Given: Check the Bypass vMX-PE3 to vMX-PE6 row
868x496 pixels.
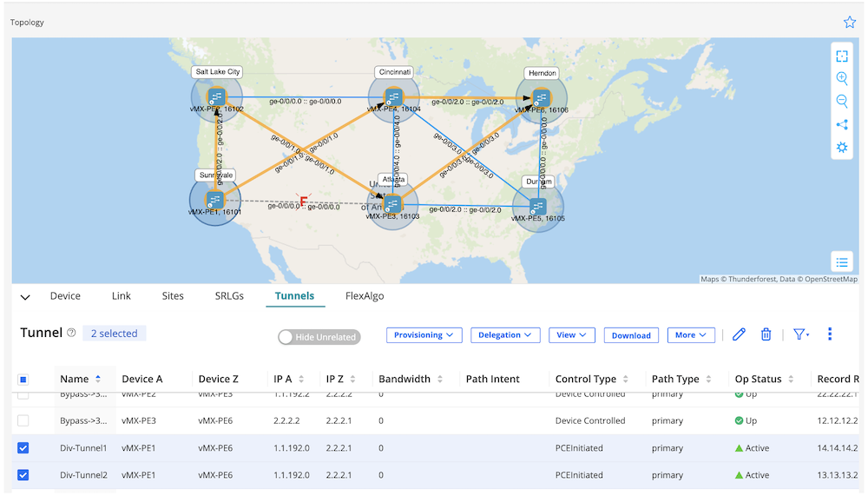Looking at the screenshot, I should point(23,420).
